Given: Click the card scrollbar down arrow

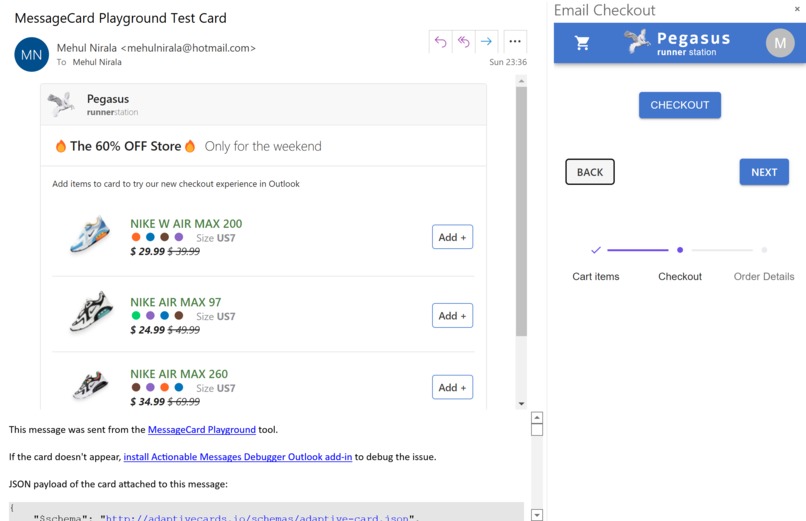Looking at the screenshot, I should [x=521, y=404].
